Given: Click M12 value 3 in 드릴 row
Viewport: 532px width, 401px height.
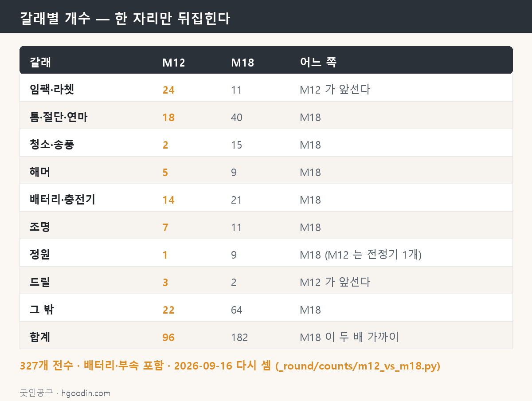Looking at the screenshot, I should click(165, 283).
